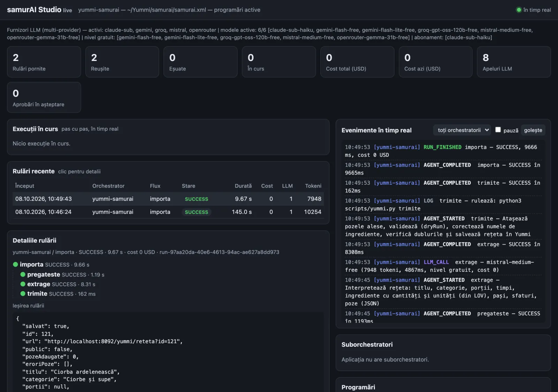
Task: Select the trimite step entry
Action: [58, 294]
